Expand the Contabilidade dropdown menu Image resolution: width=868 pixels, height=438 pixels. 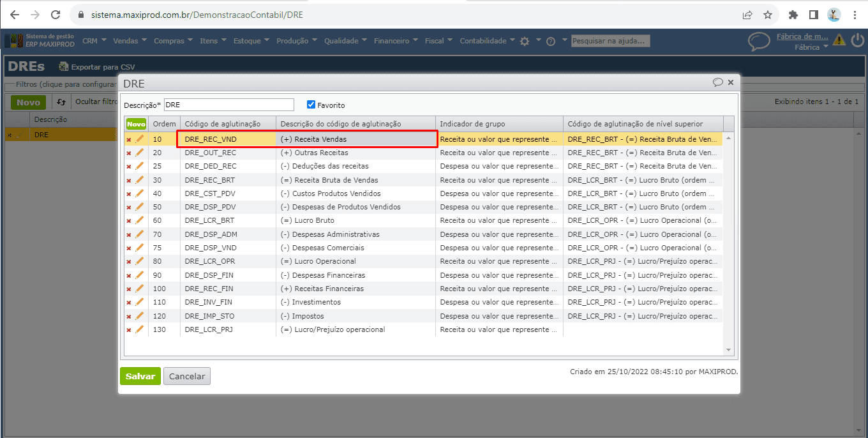click(x=487, y=41)
